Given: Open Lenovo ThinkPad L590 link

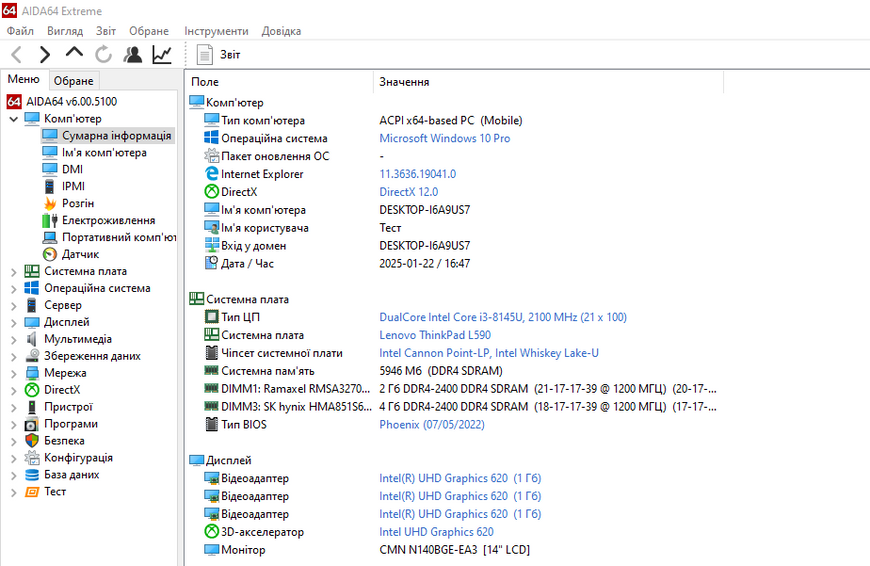Looking at the screenshot, I should pyautogui.click(x=435, y=335).
